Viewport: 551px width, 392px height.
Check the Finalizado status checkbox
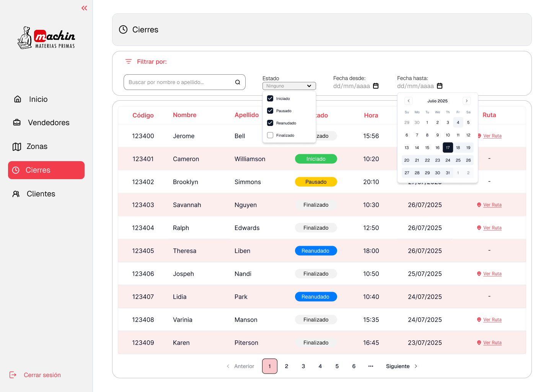(270, 135)
